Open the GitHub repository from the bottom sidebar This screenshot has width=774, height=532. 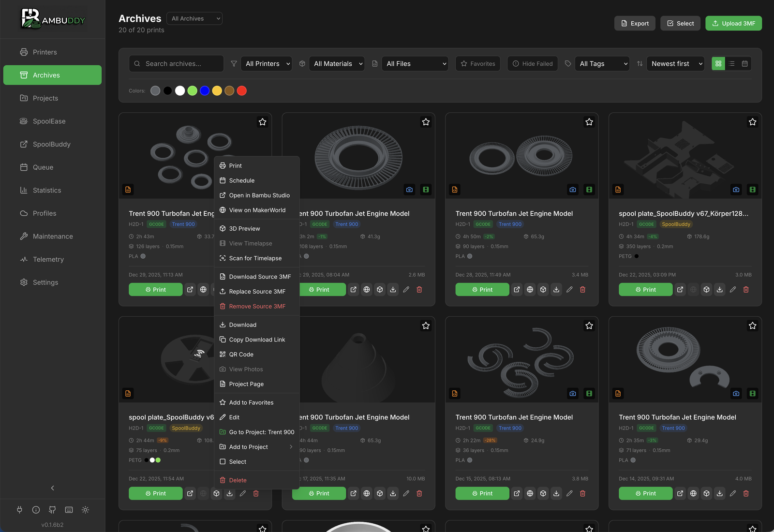(52, 510)
